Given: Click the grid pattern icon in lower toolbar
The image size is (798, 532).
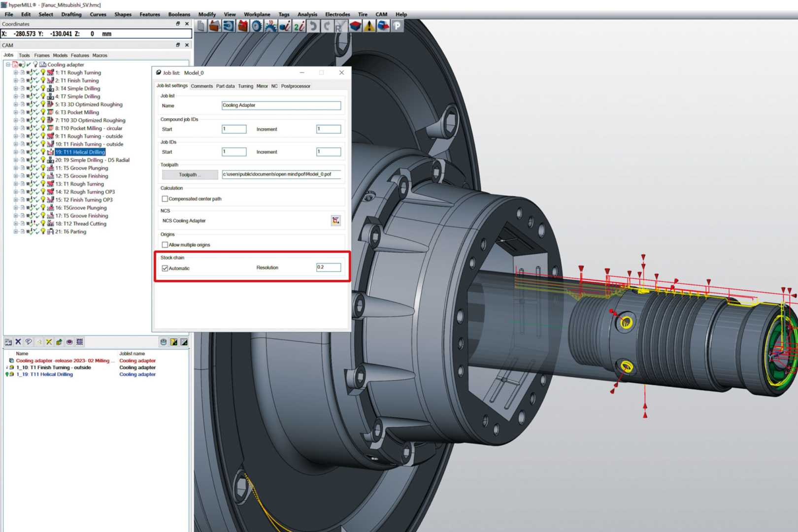Looking at the screenshot, I should coord(80,342).
